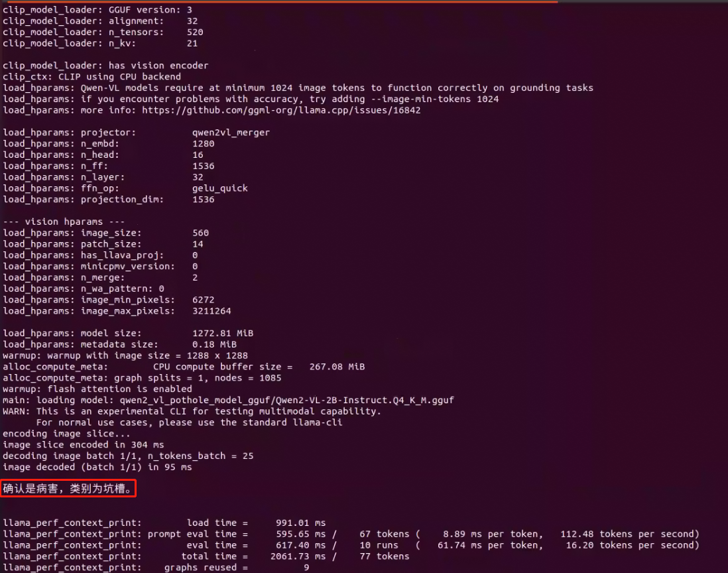Select the image_max_pixels value 3211264

point(212,310)
